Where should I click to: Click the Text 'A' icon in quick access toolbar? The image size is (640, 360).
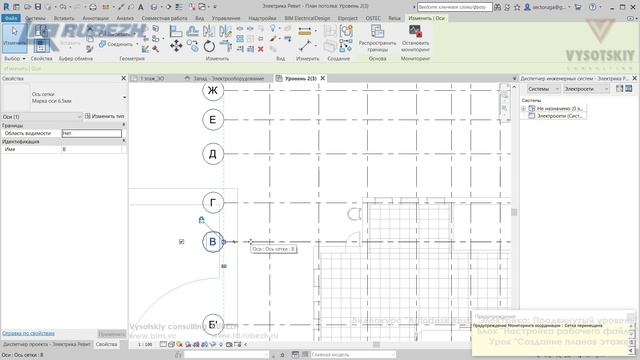(141, 7)
